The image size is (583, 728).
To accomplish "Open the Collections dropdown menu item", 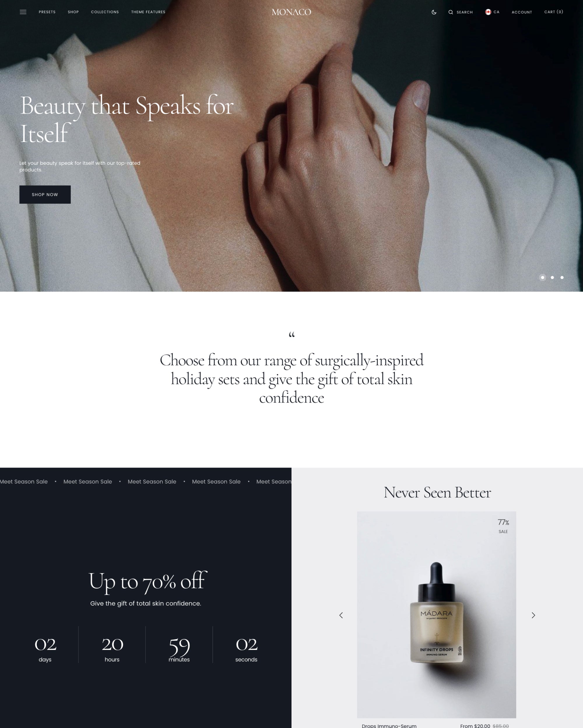I will pyautogui.click(x=105, y=12).
